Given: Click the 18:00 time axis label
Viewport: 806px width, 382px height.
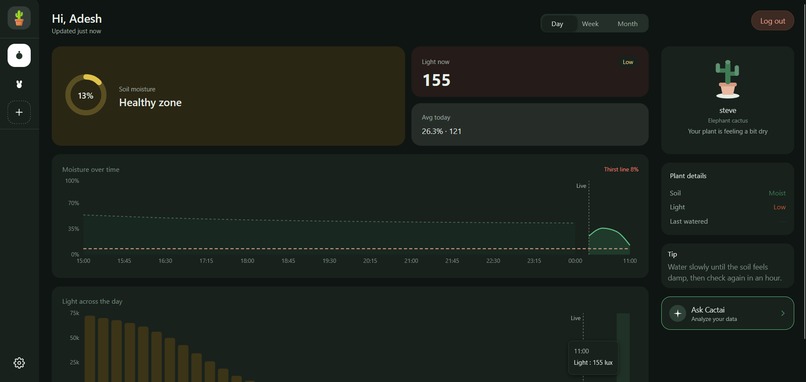Looking at the screenshot, I should pyautogui.click(x=247, y=261).
